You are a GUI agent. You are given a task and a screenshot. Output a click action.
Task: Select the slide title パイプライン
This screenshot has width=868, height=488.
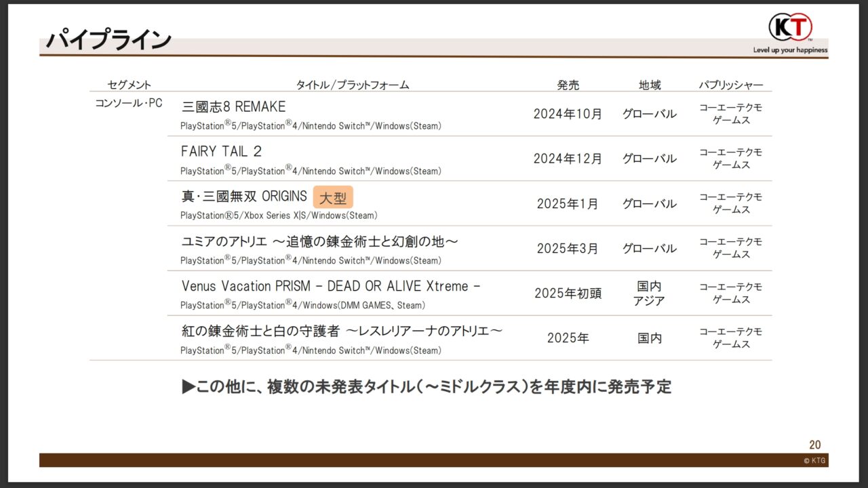pos(108,40)
